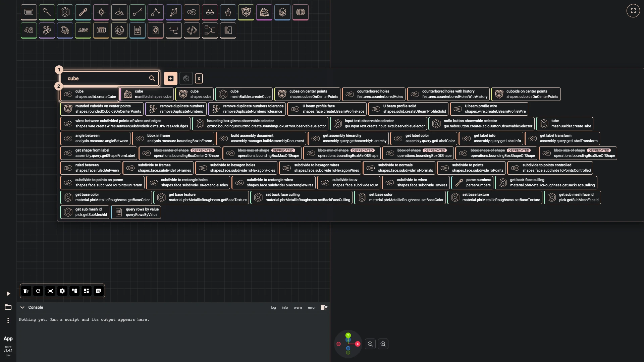Image resolution: width=644 pixels, height=362 pixels.
Task: Select bbox in frame result
Action: 173,138
